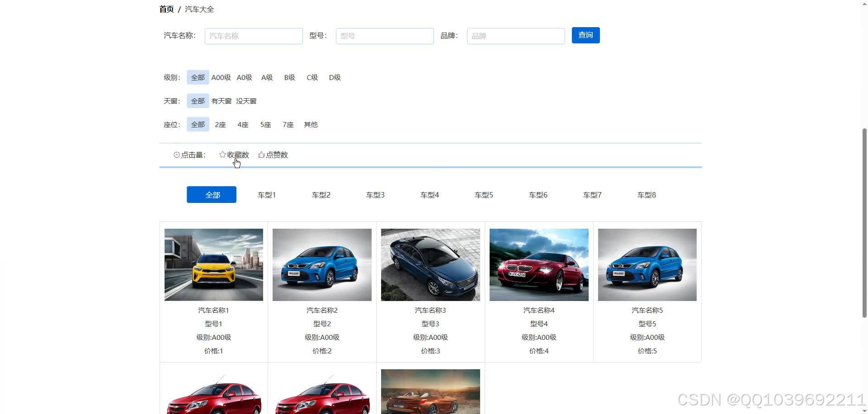The height and width of the screenshot is (414, 868).
Task: Switch to 车型2 tab
Action: [321, 195]
